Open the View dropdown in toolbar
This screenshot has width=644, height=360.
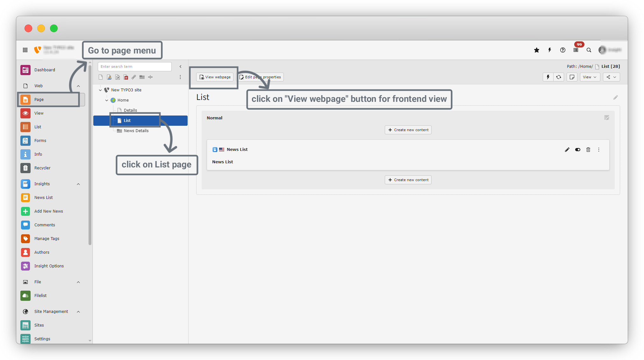[590, 77]
